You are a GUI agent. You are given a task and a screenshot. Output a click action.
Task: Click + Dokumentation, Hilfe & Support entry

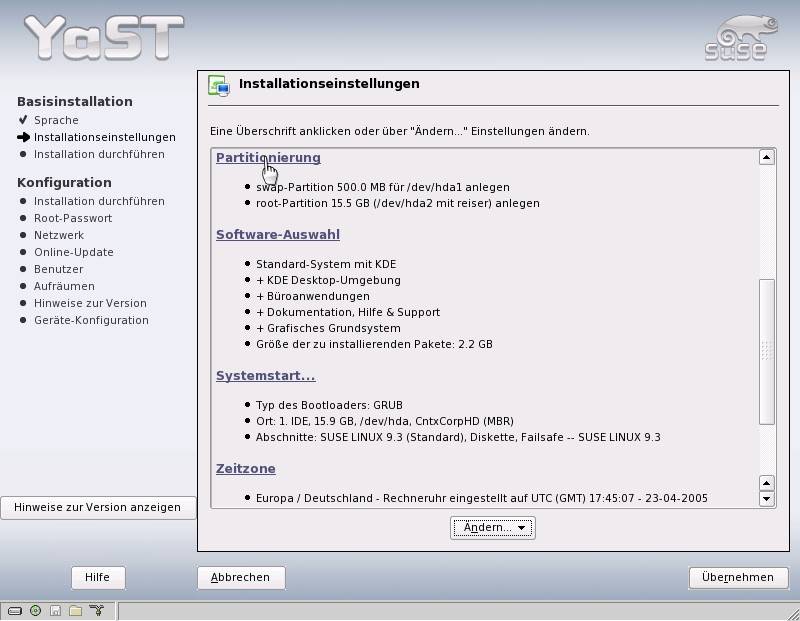click(x=347, y=312)
